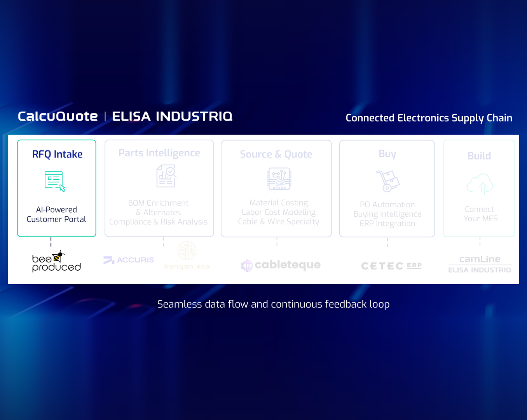This screenshot has width=527, height=420.
Task: Click the camLine Elisa IndustrIQ logo
Action: [480, 264]
